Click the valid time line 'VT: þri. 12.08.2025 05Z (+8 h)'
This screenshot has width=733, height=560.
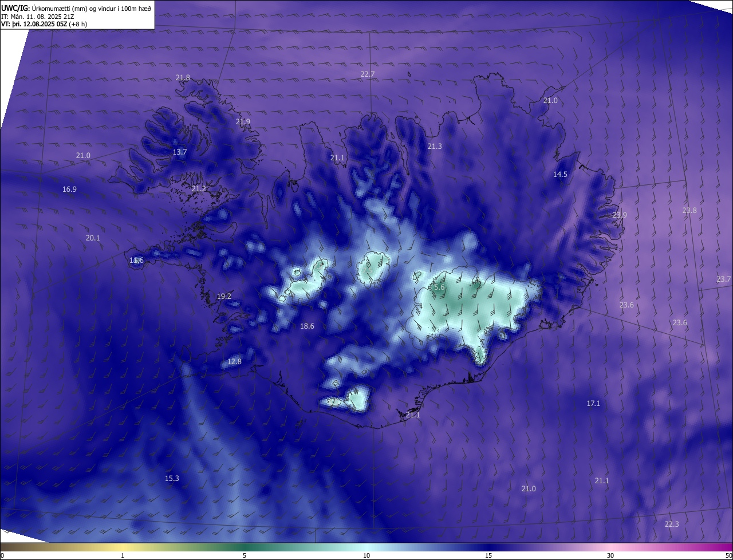click(x=44, y=25)
